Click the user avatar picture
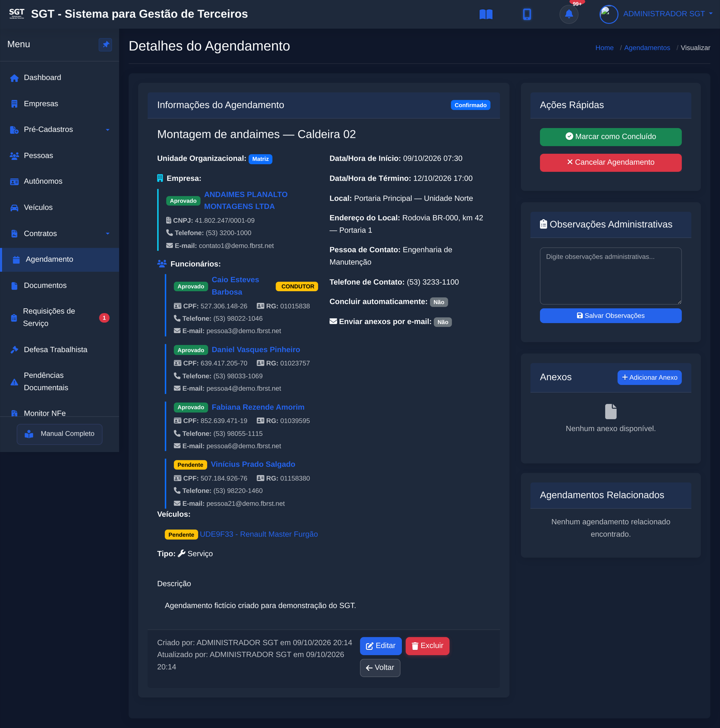This screenshot has height=728, width=720. coord(608,14)
